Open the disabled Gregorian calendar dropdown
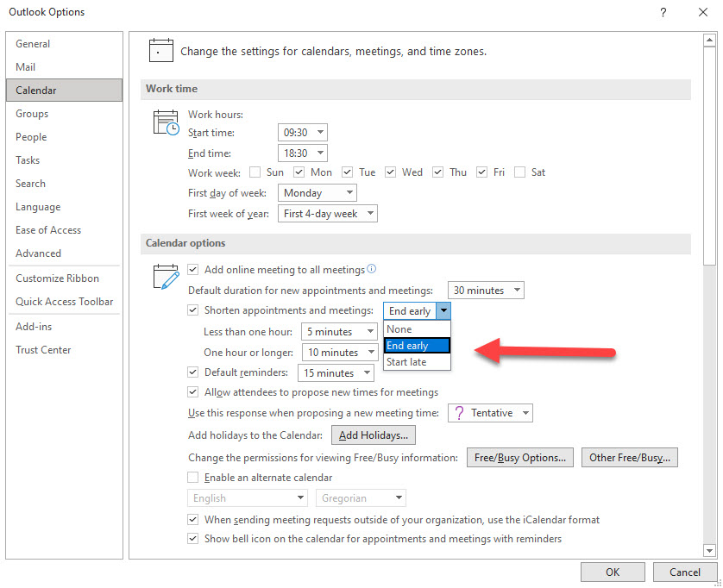The height and width of the screenshot is (588, 723). click(x=361, y=498)
